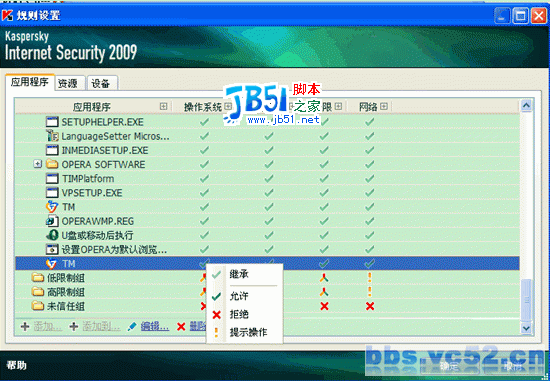Toggle OPERA SOFTWARE checkmark in 网络 column
The width and height of the screenshot is (550, 381).
tap(369, 164)
